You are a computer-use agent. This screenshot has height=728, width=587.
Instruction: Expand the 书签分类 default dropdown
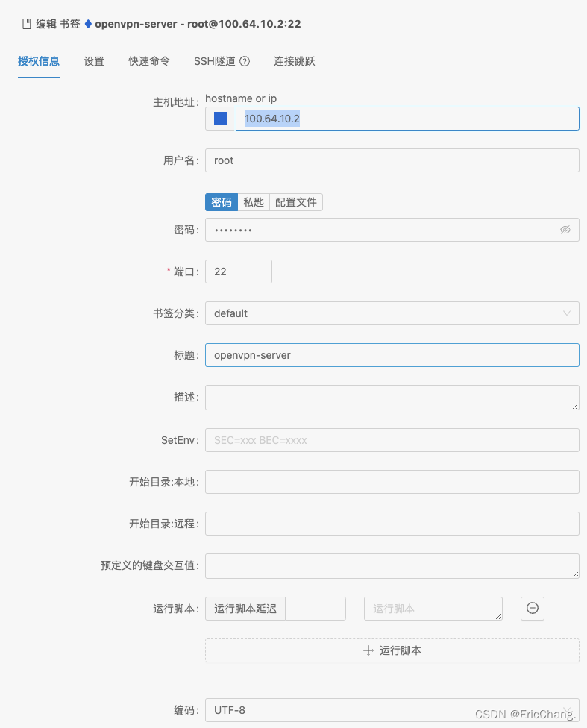[x=392, y=313]
